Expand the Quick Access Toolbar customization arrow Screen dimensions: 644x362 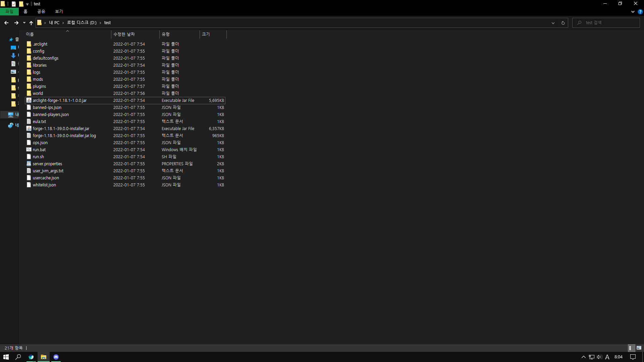pyautogui.click(x=27, y=4)
